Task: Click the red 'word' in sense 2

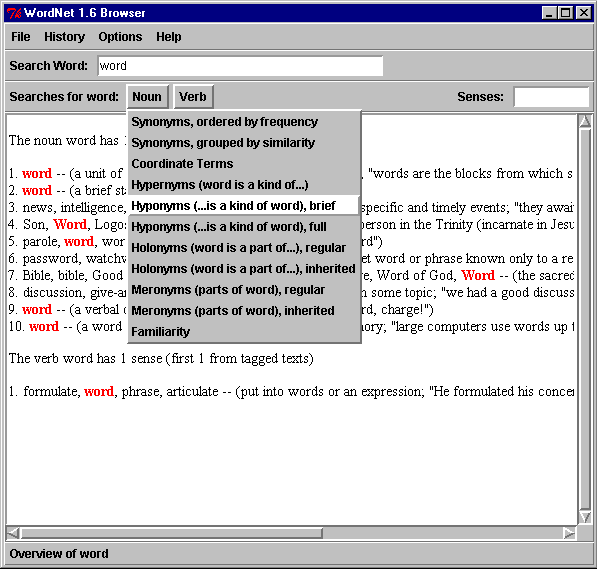Action: coord(37,190)
